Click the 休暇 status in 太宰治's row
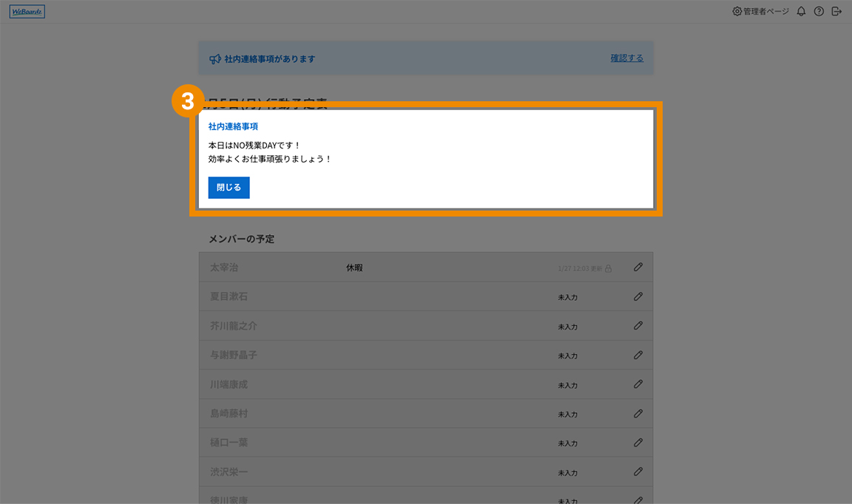Screen dimensions: 852x504 coord(354,268)
